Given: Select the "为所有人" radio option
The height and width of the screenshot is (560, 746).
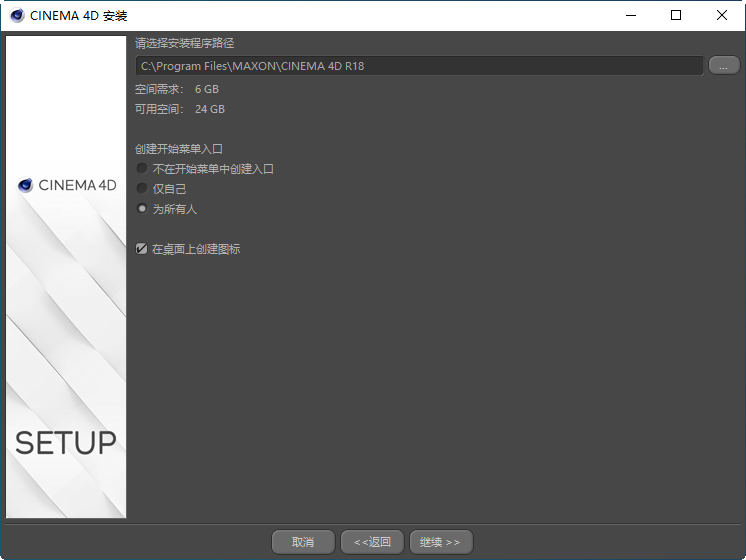Looking at the screenshot, I should pos(142,209).
